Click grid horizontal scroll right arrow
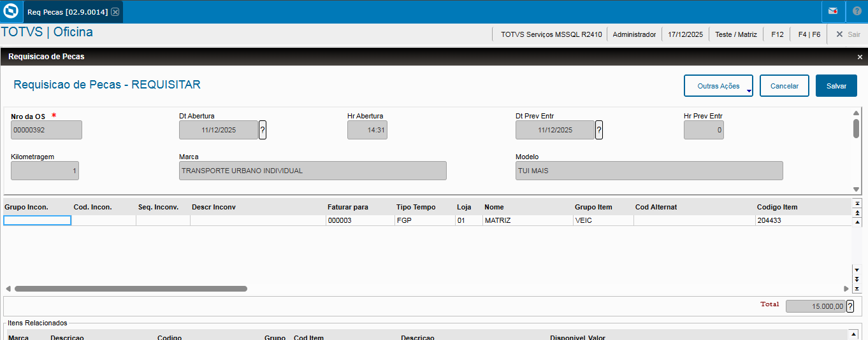 click(x=846, y=288)
